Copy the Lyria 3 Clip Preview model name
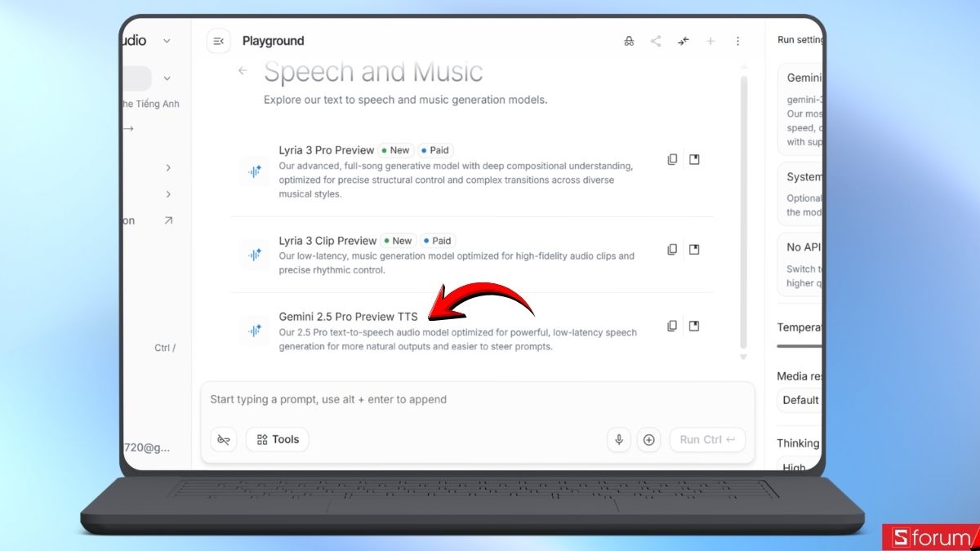 pyautogui.click(x=672, y=249)
